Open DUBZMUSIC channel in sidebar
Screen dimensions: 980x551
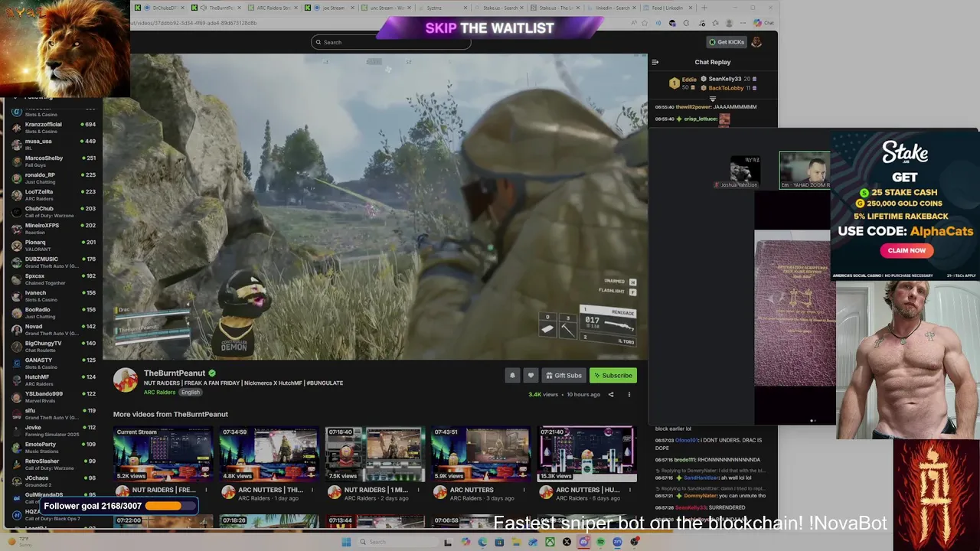53,262
